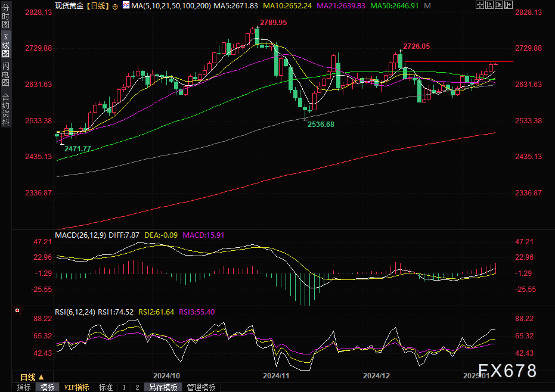Select template number 2
555x392 pixels.
137,387
